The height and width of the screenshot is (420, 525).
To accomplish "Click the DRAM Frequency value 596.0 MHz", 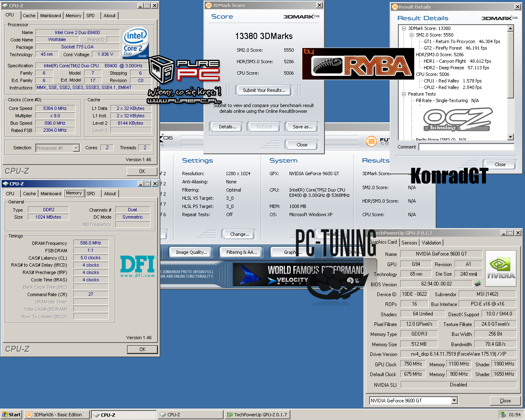I will click(x=91, y=243).
